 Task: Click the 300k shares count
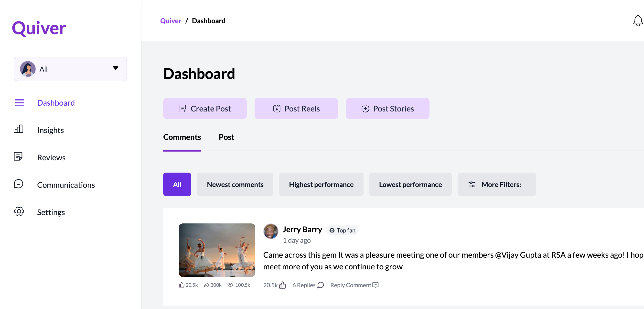[216, 285]
